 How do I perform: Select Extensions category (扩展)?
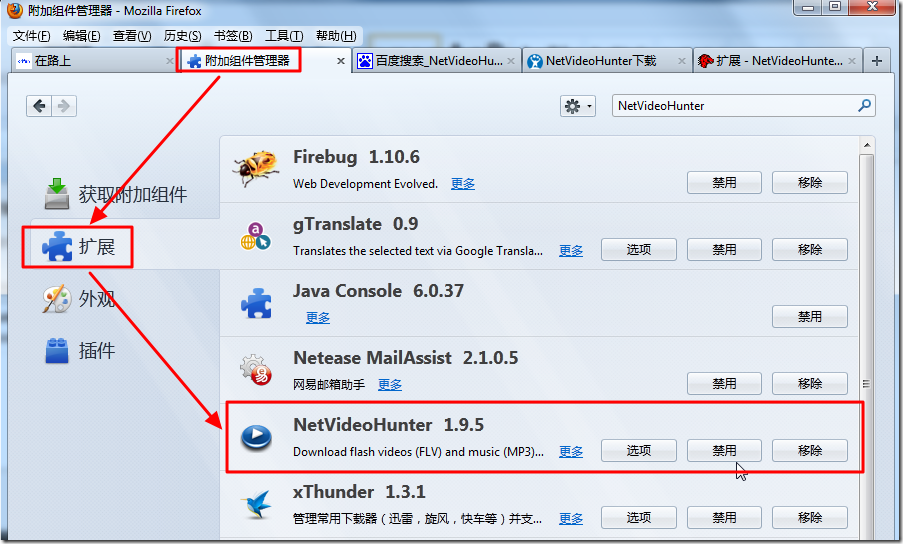78,247
